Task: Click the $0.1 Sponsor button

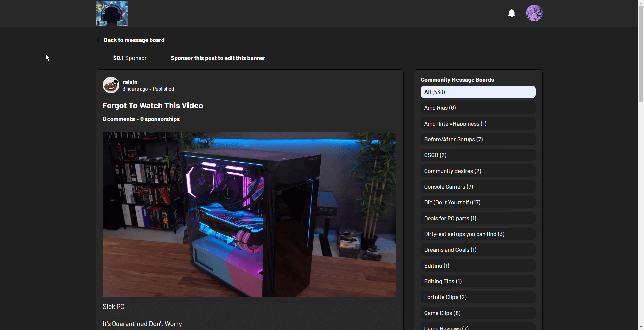Action: coord(129,58)
